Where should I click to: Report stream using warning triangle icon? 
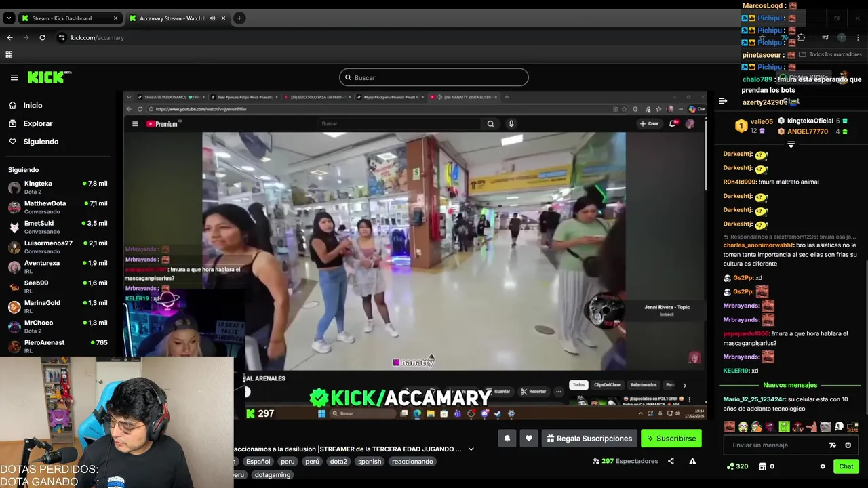pos(692,461)
